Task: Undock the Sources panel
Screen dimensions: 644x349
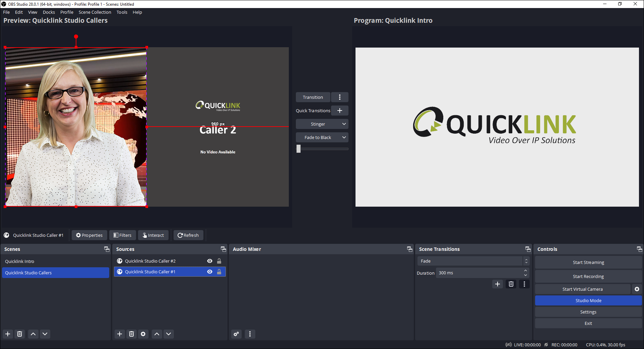Action: 223,249
